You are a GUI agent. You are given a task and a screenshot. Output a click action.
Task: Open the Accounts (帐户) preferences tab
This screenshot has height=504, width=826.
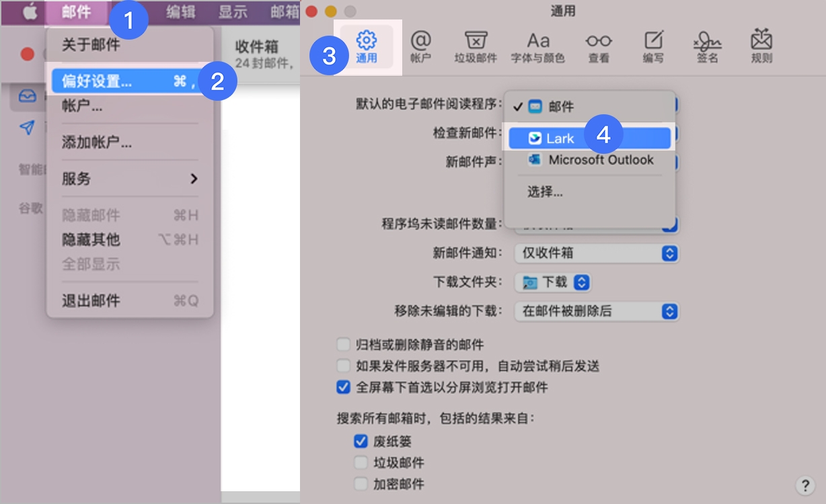click(x=420, y=46)
